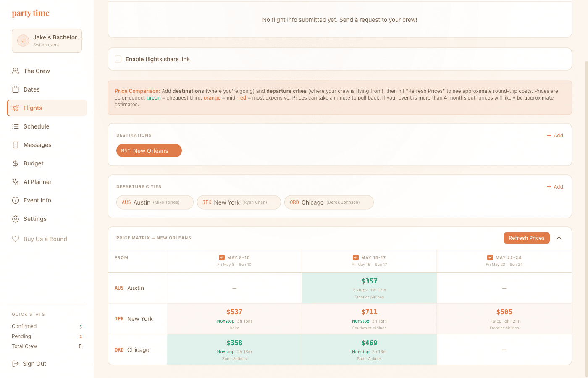Screen dimensions: 588x378
Task: Add a new departure city
Action: (555, 186)
